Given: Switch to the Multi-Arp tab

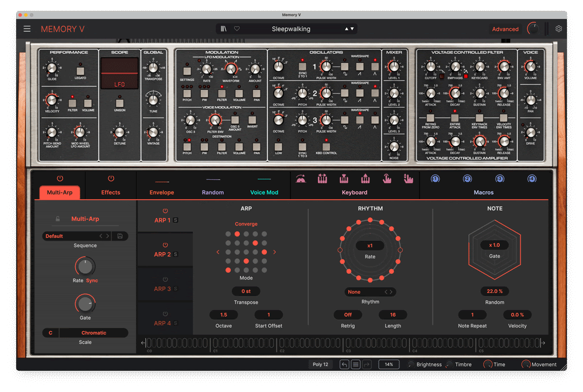Looking at the screenshot, I should tap(60, 192).
